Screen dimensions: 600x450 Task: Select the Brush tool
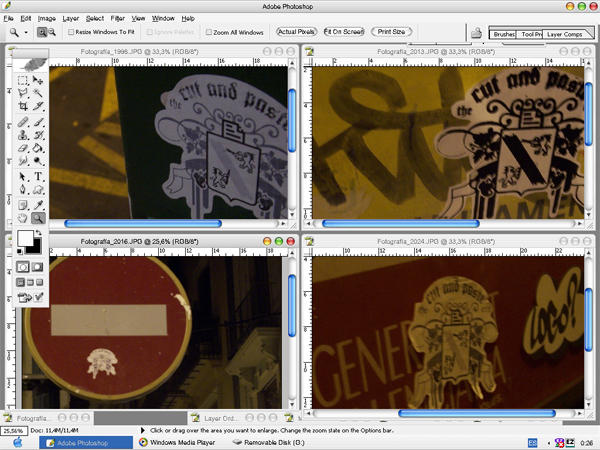(x=38, y=122)
